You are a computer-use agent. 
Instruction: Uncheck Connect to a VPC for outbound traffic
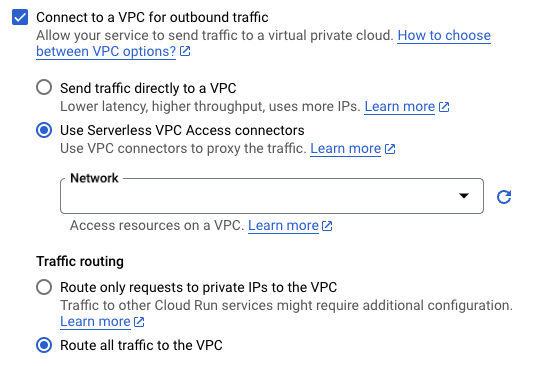pyautogui.click(x=20, y=17)
